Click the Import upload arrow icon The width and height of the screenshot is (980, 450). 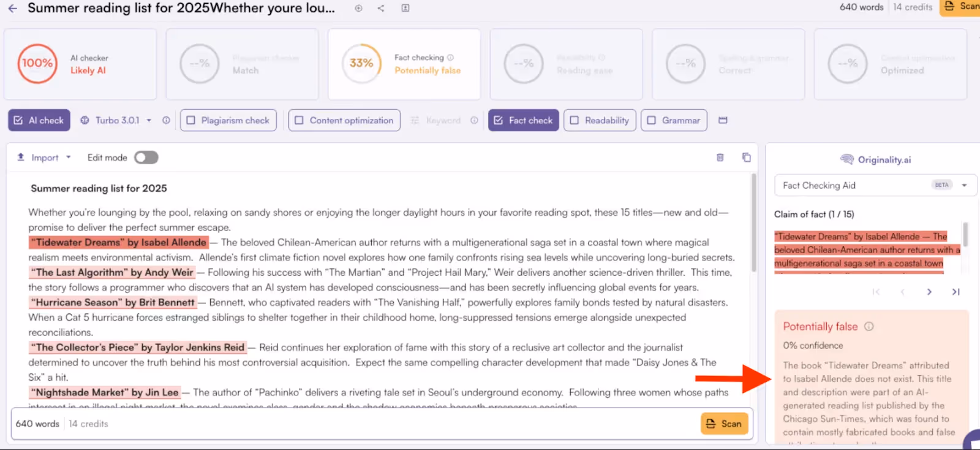21,157
